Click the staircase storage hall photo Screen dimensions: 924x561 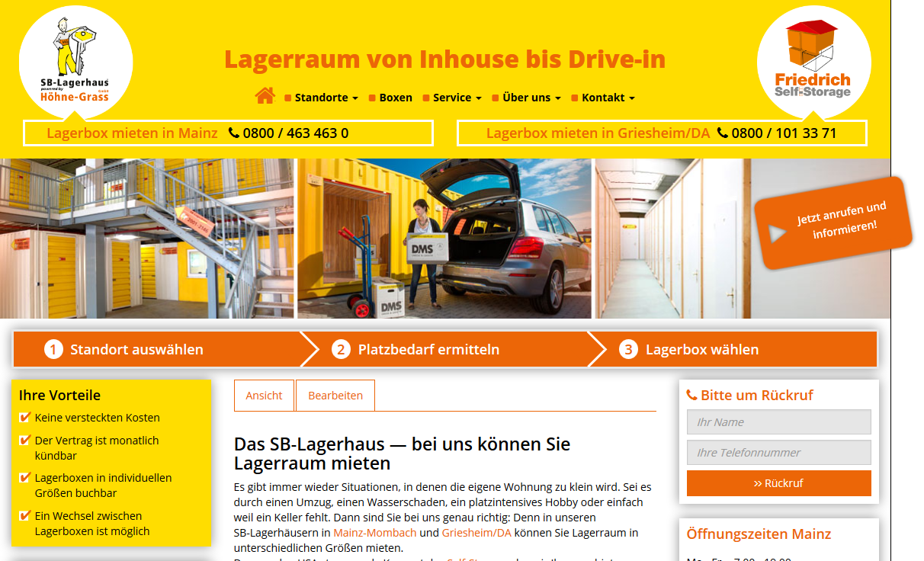147,239
